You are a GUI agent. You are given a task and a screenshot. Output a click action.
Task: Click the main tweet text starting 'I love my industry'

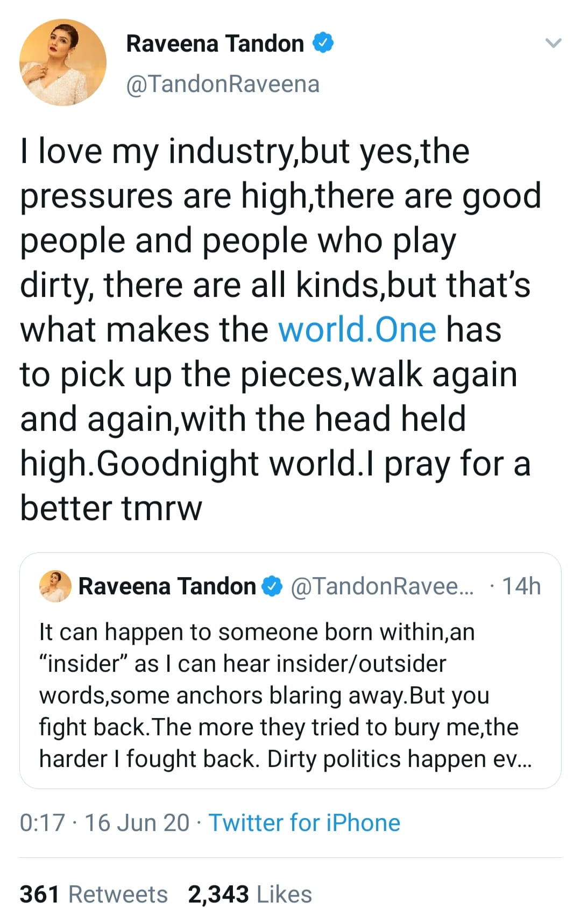pos(245,151)
